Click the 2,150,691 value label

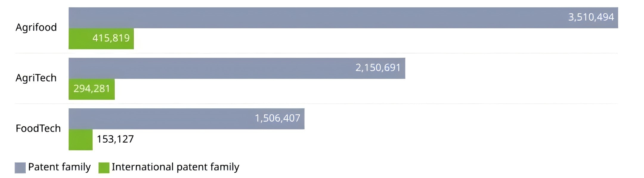pos(378,68)
